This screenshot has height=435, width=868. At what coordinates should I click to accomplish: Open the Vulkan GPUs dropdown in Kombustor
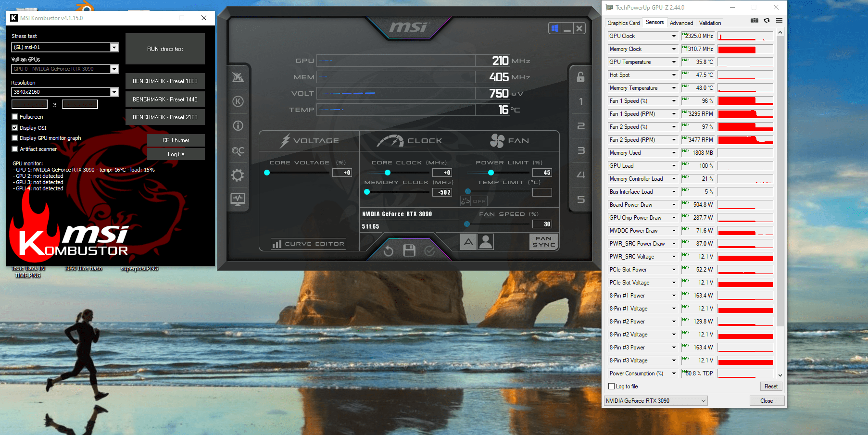[x=114, y=69]
